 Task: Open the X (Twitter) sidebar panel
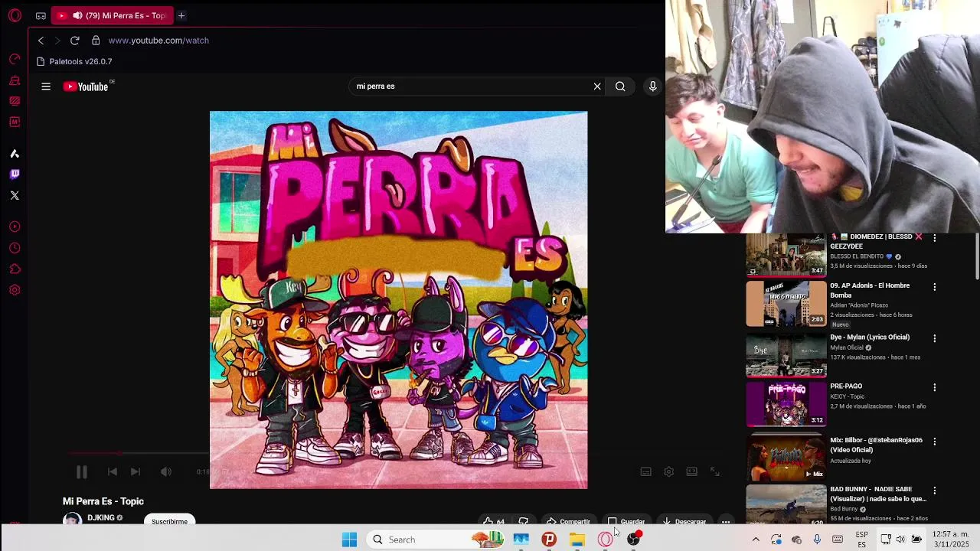[x=15, y=195]
